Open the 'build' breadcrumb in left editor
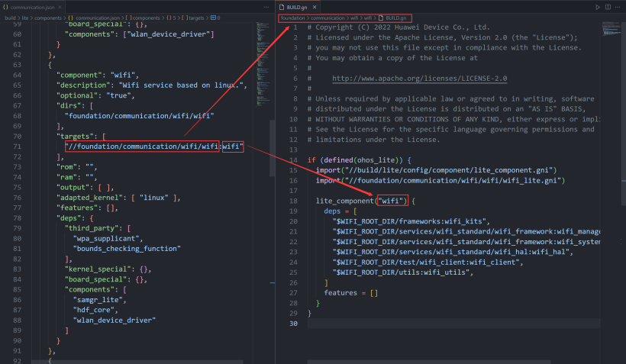Screen dimensions: 626x364 [10, 18]
